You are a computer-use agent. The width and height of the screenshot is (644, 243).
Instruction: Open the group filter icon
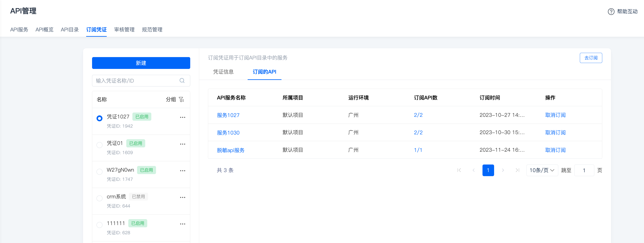click(181, 100)
